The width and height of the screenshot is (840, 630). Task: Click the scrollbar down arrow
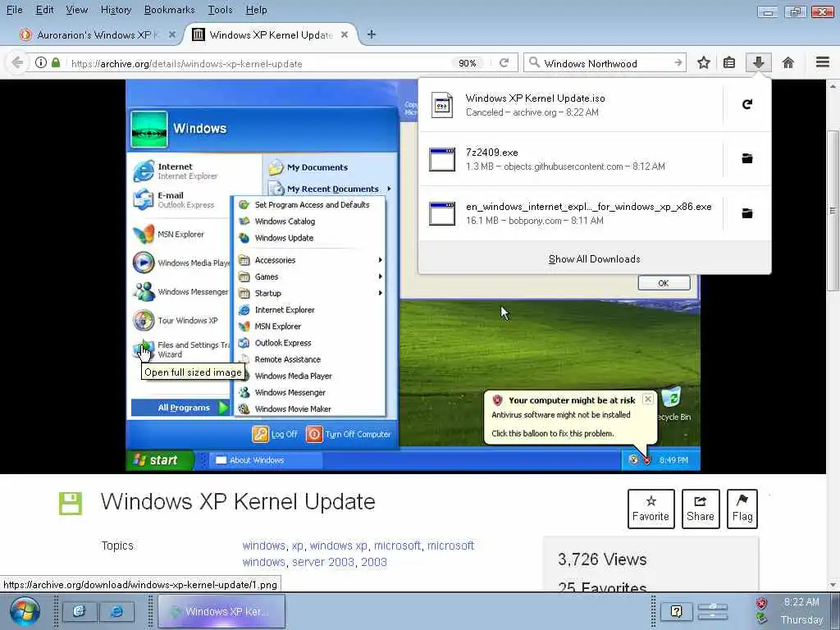(x=833, y=584)
